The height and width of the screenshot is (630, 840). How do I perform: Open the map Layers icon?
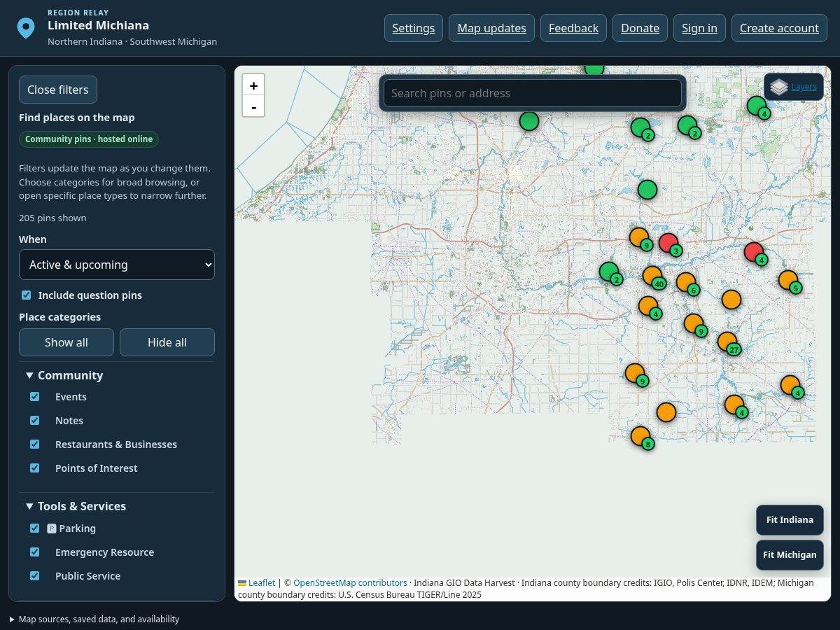[779, 87]
